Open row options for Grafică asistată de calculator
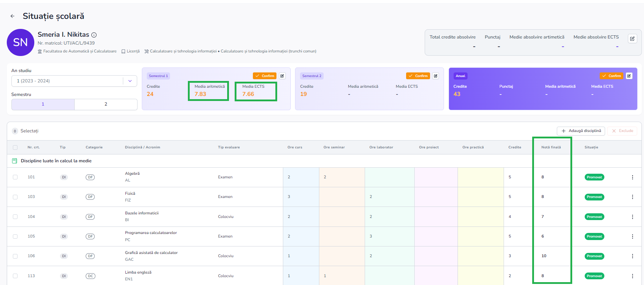The width and height of the screenshot is (644, 285). point(632,256)
